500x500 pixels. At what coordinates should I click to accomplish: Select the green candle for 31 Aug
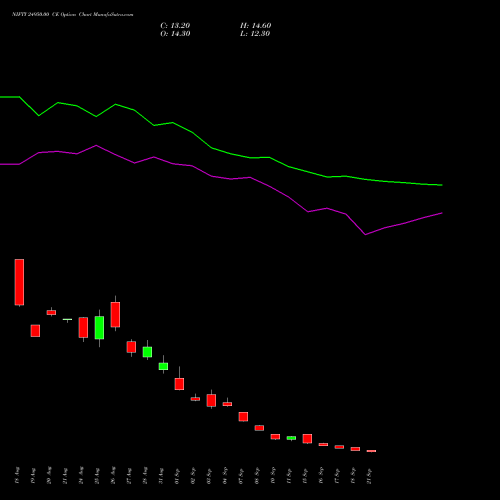coord(163,366)
